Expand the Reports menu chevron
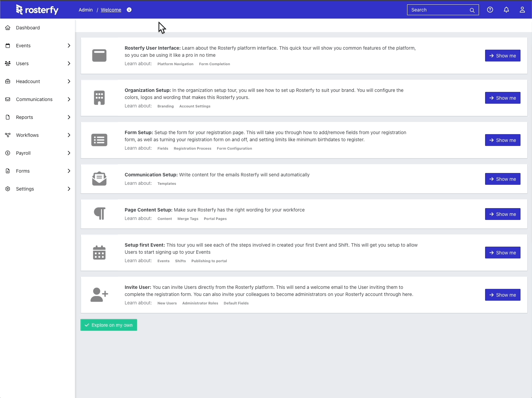The image size is (532, 398). pyautogui.click(x=69, y=117)
